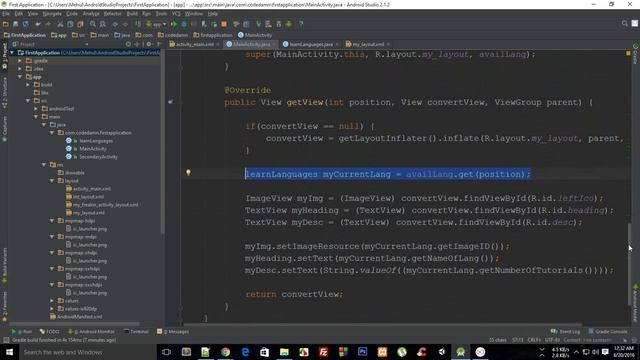Collapse the FirstApplication root node
Image resolution: width=640 pixels, height=360 pixels.
(12, 53)
